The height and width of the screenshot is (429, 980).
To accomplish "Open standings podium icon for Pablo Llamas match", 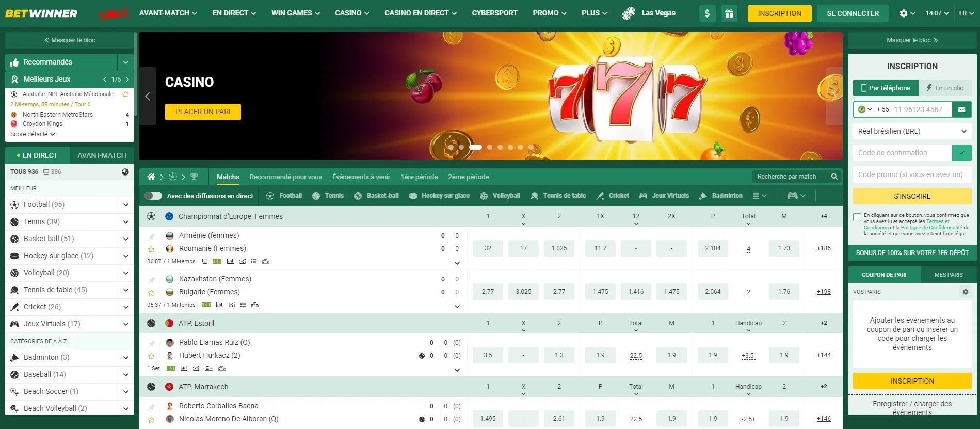I will [222, 368].
